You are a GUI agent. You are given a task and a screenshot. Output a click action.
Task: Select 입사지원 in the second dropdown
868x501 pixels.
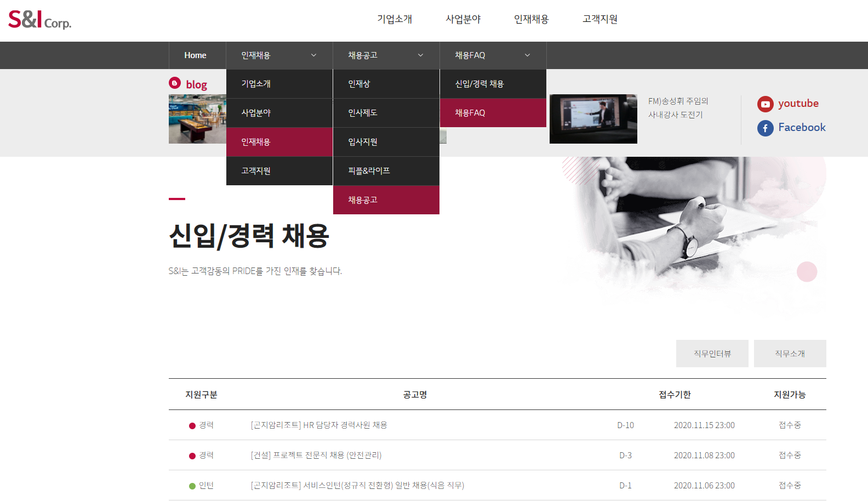(386, 142)
